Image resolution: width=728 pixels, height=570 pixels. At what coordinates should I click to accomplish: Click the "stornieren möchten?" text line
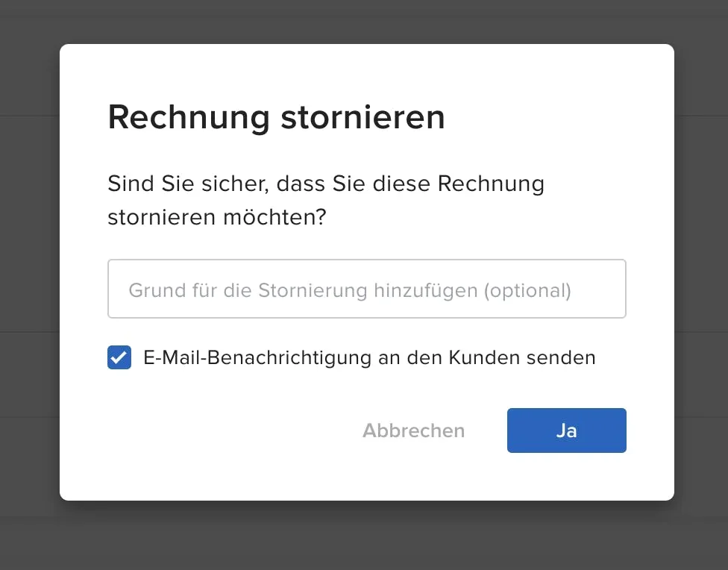point(216,219)
